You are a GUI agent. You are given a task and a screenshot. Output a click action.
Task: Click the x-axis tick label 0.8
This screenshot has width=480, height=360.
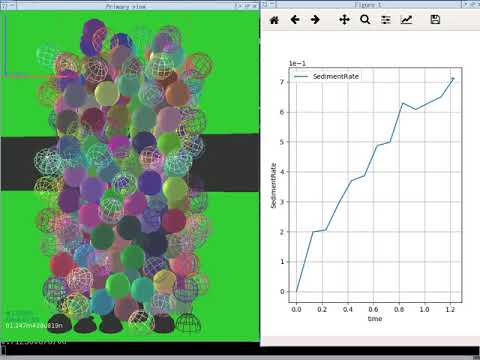(x=399, y=309)
